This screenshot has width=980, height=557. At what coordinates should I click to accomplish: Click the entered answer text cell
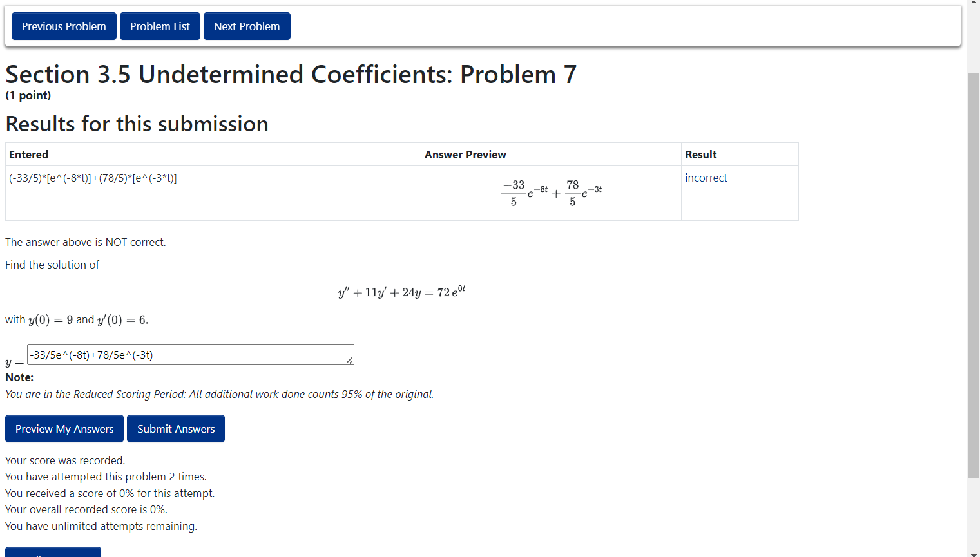[213, 193]
